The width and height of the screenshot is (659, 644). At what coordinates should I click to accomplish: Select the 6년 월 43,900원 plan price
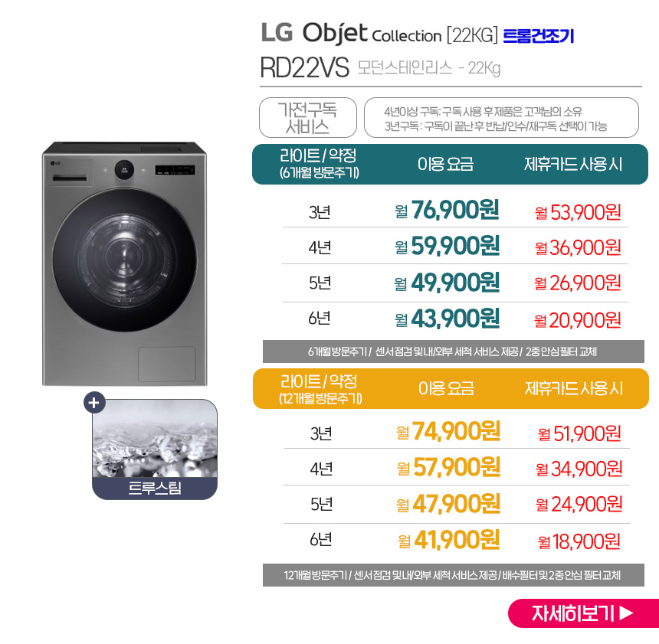tap(448, 319)
